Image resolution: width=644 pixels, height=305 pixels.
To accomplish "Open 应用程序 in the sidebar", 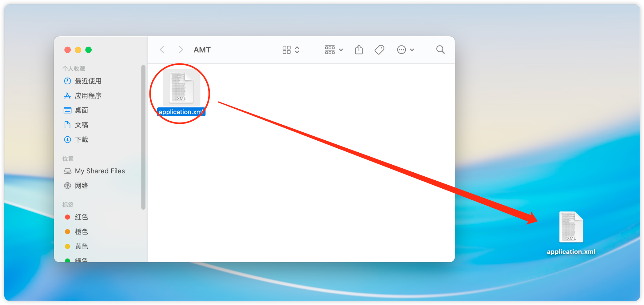I will click(88, 96).
